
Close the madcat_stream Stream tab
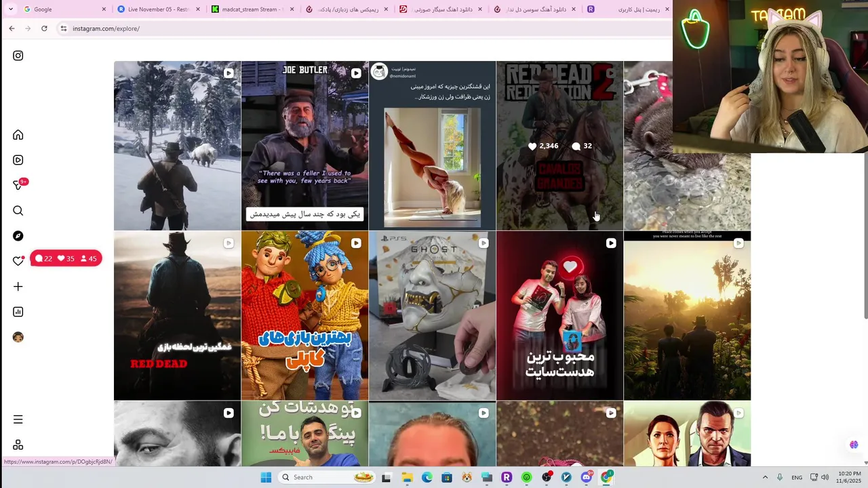[292, 9]
